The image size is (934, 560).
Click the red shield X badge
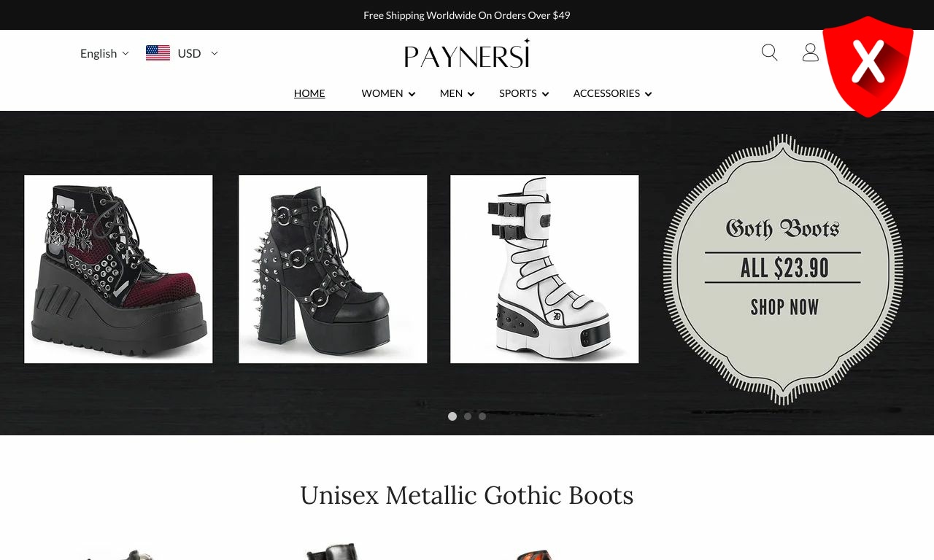(868, 66)
